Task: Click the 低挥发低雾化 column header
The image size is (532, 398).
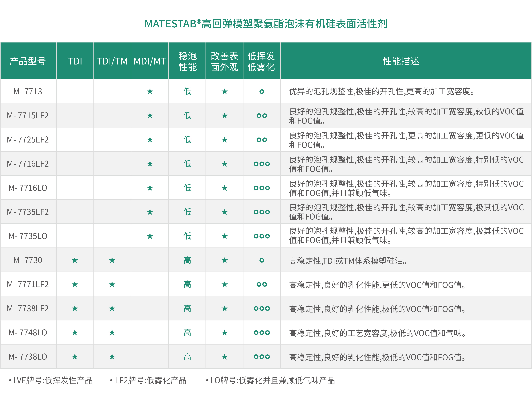Action: (261, 61)
